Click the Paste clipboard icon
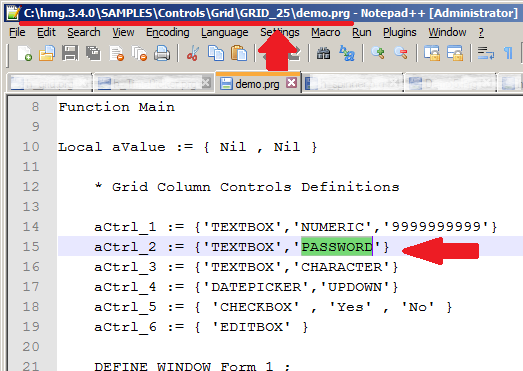 point(239,53)
